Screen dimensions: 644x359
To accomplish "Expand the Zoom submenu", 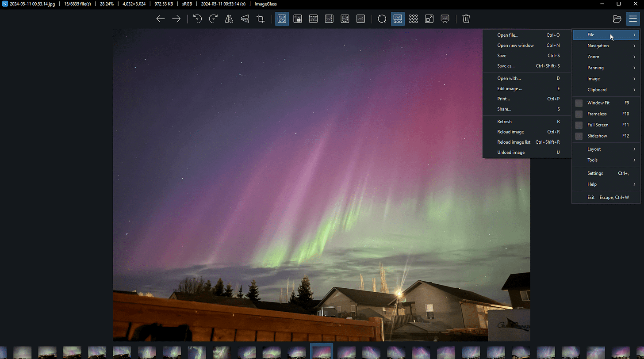I will [x=606, y=57].
